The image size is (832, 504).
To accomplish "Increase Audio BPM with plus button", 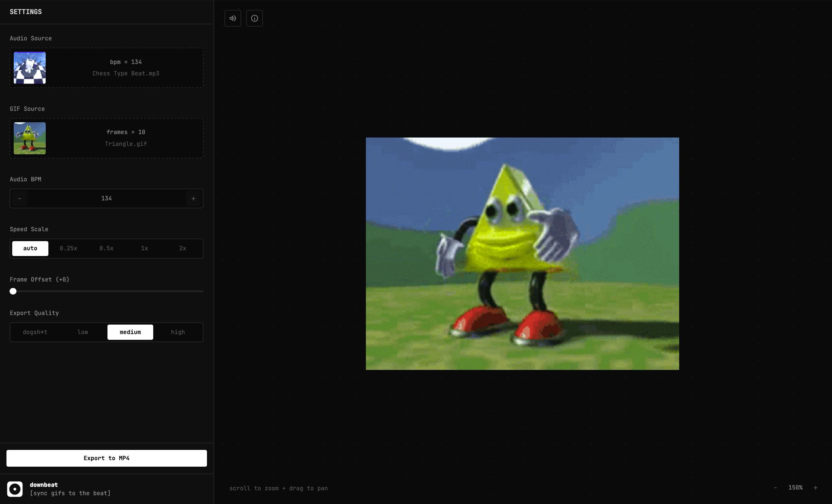I will coord(193,198).
